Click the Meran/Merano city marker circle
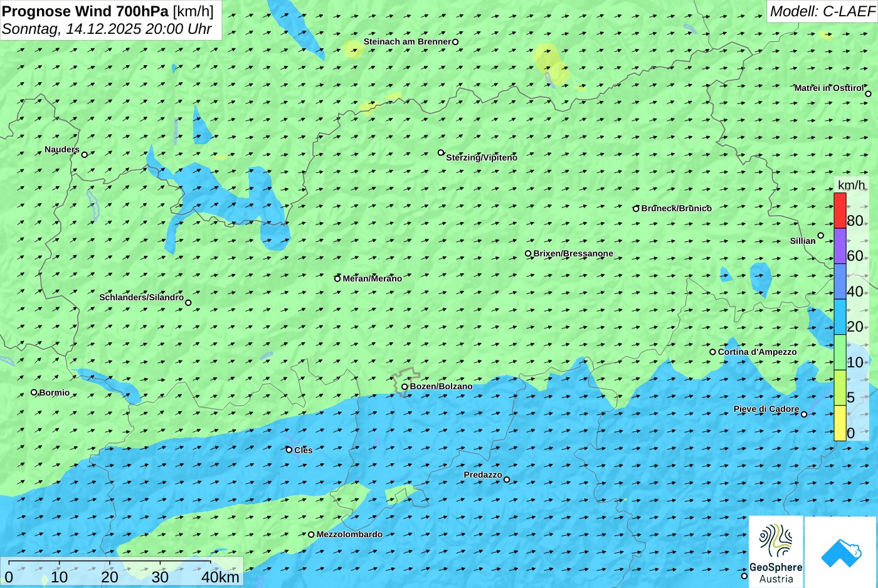This screenshot has width=878, height=588. click(337, 278)
